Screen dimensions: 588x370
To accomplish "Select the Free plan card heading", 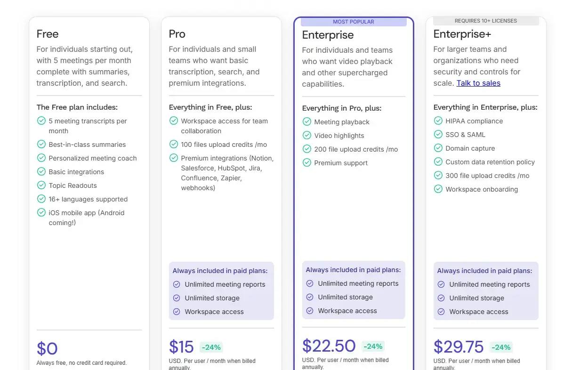I will point(47,34).
